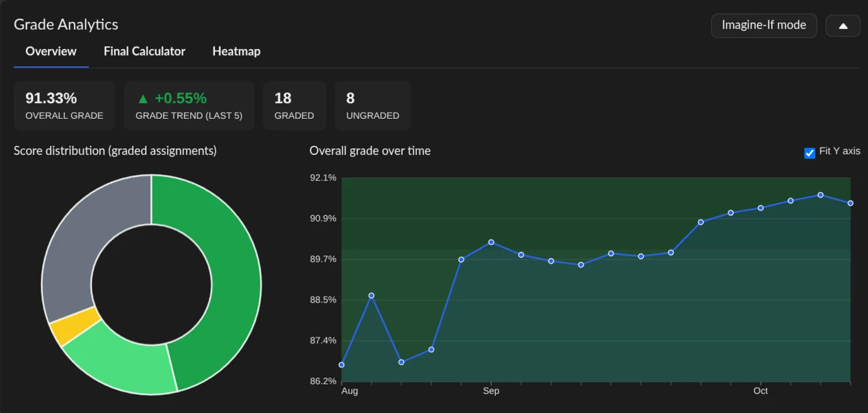This screenshot has width=868, height=413.
Task: Click the 88.5% Y axis label
Action: tap(323, 300)
